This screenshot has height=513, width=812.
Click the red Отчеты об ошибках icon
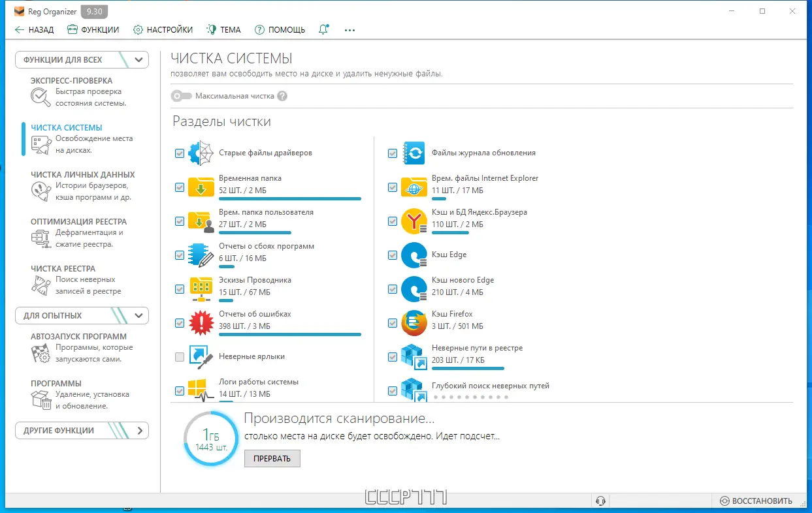click(201, 323)
